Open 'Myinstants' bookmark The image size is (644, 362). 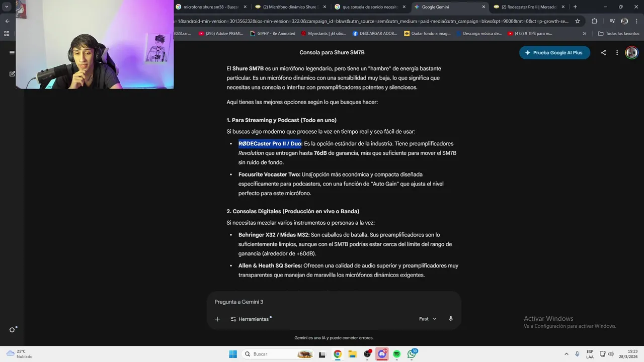click(324, 34)
